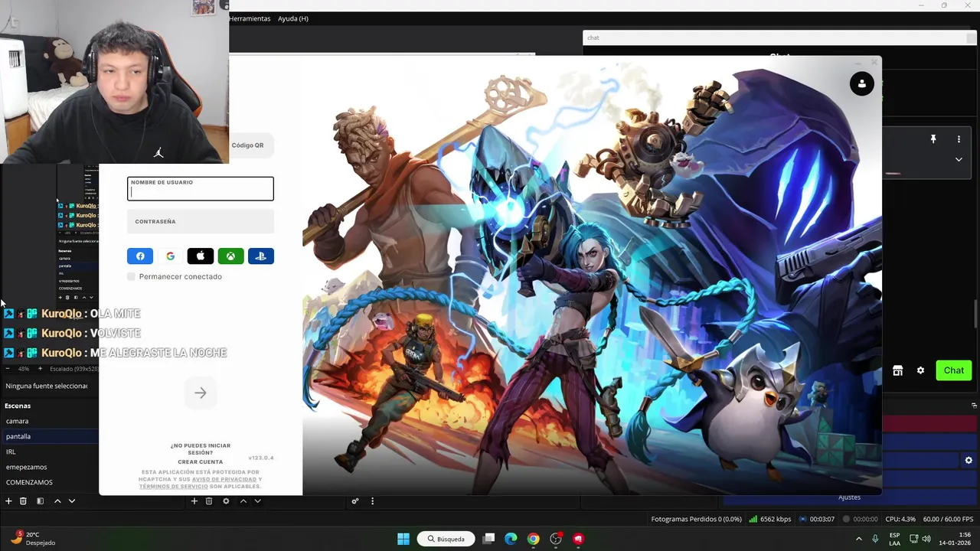
Task: Open Google Chrome from taskbar
Action: (x=534, y=539)
